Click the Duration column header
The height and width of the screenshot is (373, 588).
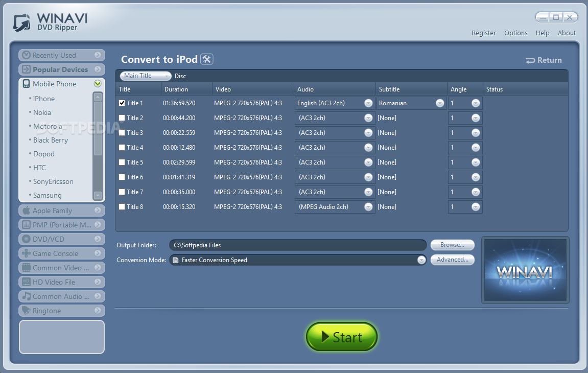tap(187, 89)
